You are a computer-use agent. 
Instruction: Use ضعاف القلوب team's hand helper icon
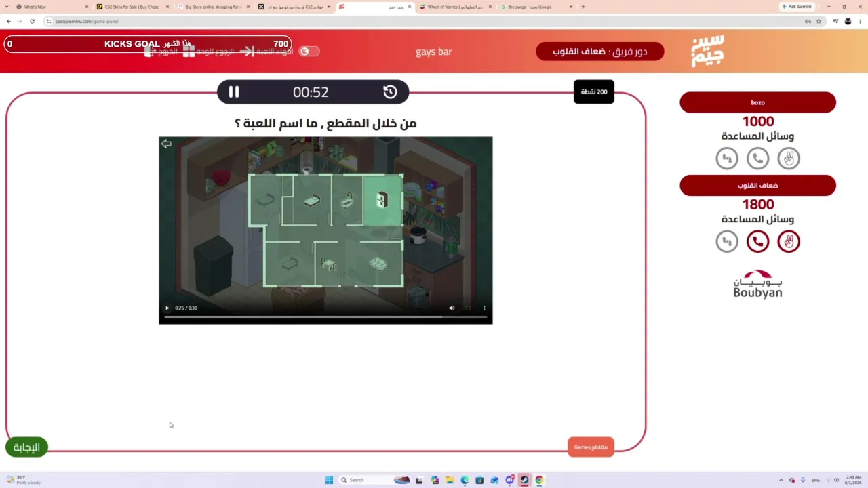point(789,241)
